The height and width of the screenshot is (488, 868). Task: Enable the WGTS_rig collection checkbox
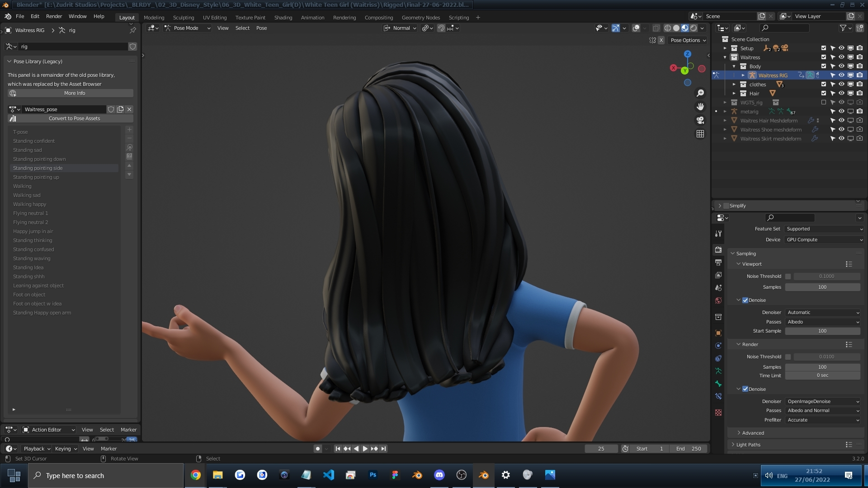point(823,103)
